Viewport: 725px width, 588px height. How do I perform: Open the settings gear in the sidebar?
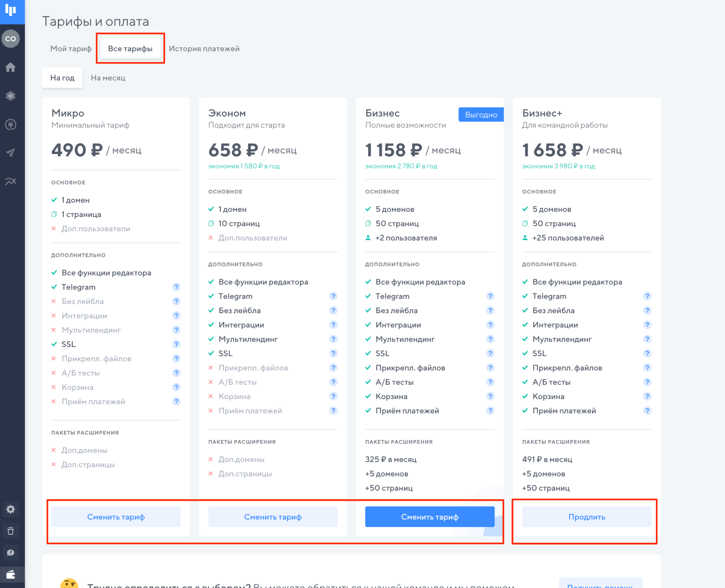(11, 509)
